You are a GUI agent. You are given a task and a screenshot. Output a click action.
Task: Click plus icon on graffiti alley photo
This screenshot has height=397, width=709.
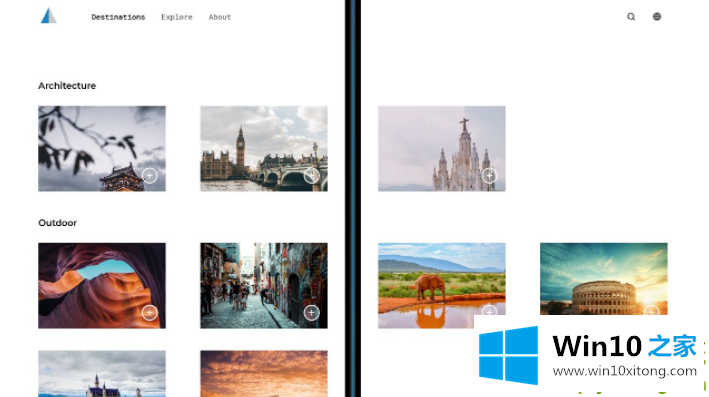click(x=312, y=312)
